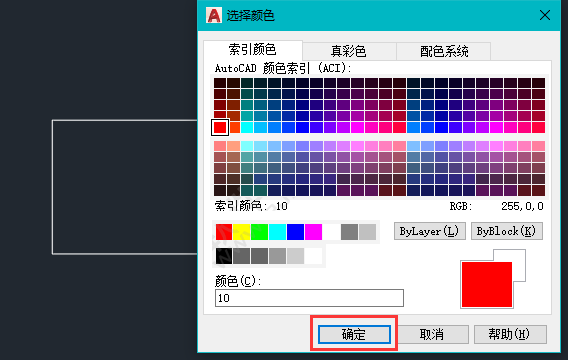568x360 pixels.
Task: Pick the blue standard color swatch
Action: [295, 232]
